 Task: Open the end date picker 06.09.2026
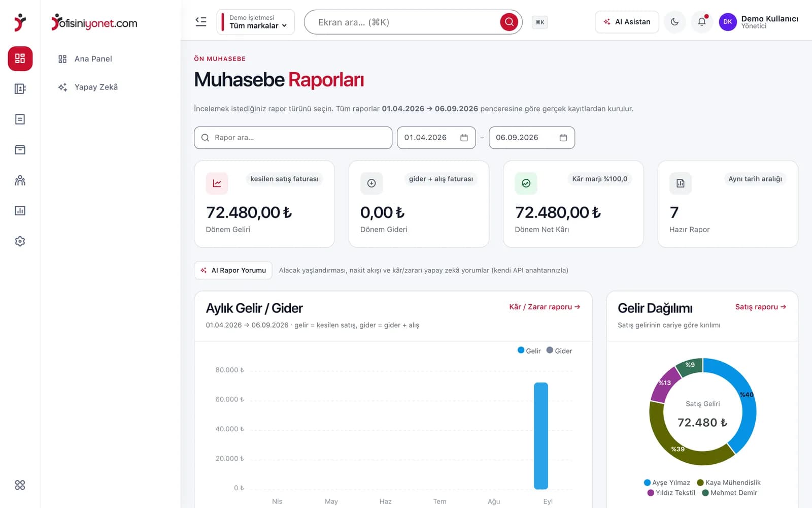point(532,138)
